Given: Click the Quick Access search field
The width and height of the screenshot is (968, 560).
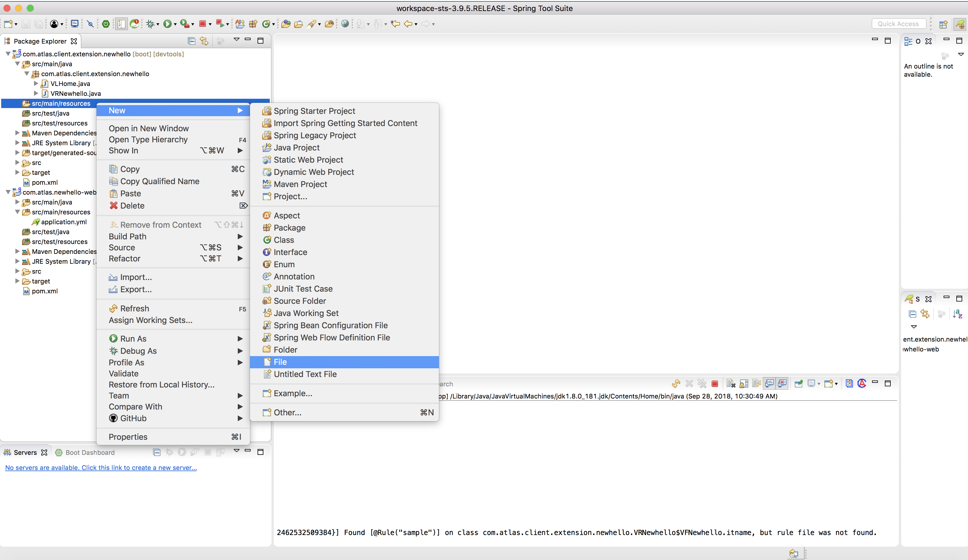Looking at the screenshot, I should (x=898, y=24).
